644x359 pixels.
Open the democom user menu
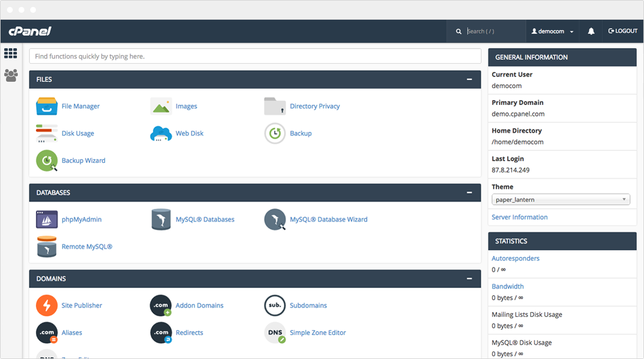click(x=552, y=31)
